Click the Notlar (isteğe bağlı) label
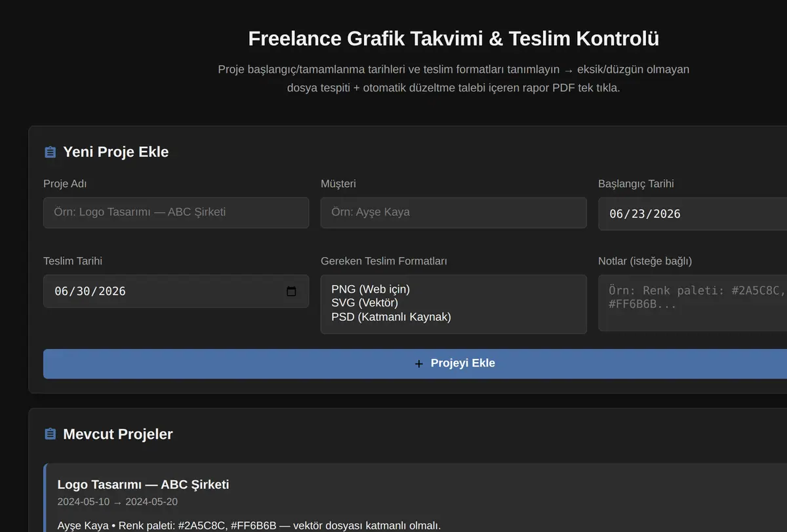Image resolution: width=787 pixels, height=532 pixels. point(645,261)
